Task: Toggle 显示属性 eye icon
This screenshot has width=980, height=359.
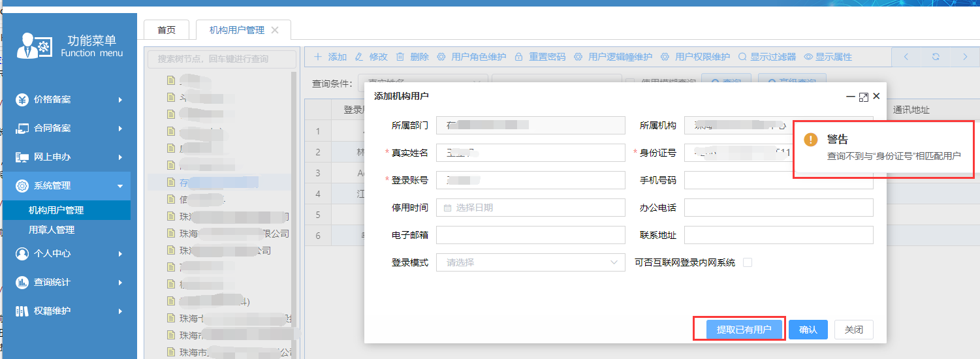Action: coord(808,57)
